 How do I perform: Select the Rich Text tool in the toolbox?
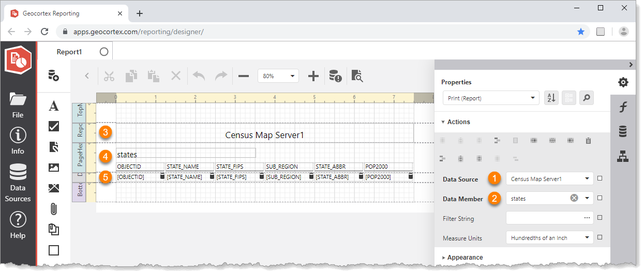pyautogui.click(x=53, y=147)
